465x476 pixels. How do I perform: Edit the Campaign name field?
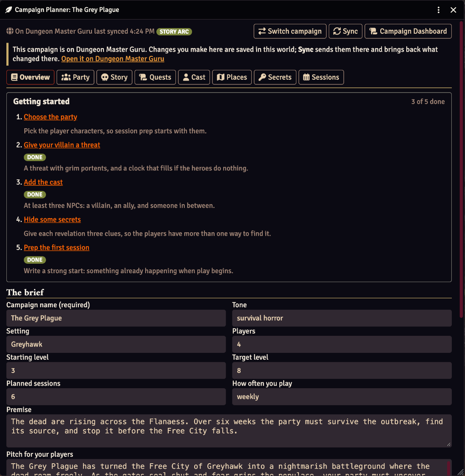point(116,318)
